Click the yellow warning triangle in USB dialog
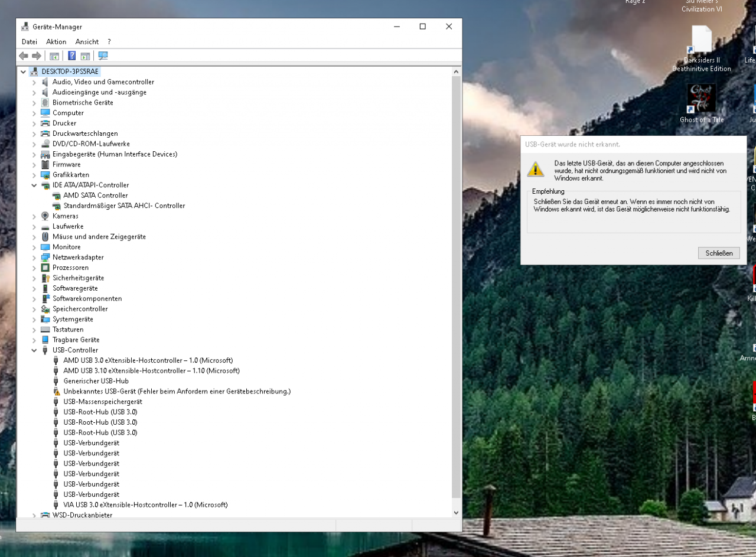 [536, 169]
